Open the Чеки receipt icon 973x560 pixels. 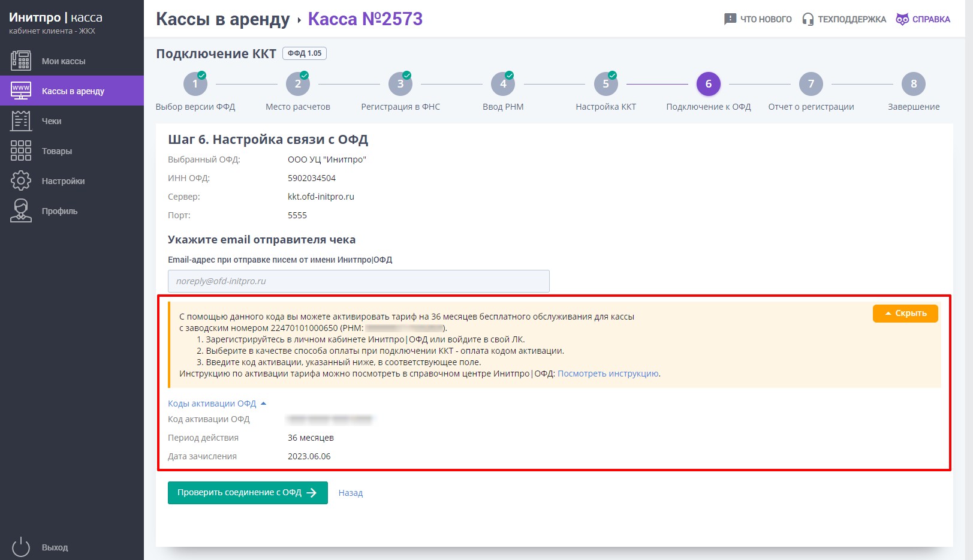click(21, 121)
